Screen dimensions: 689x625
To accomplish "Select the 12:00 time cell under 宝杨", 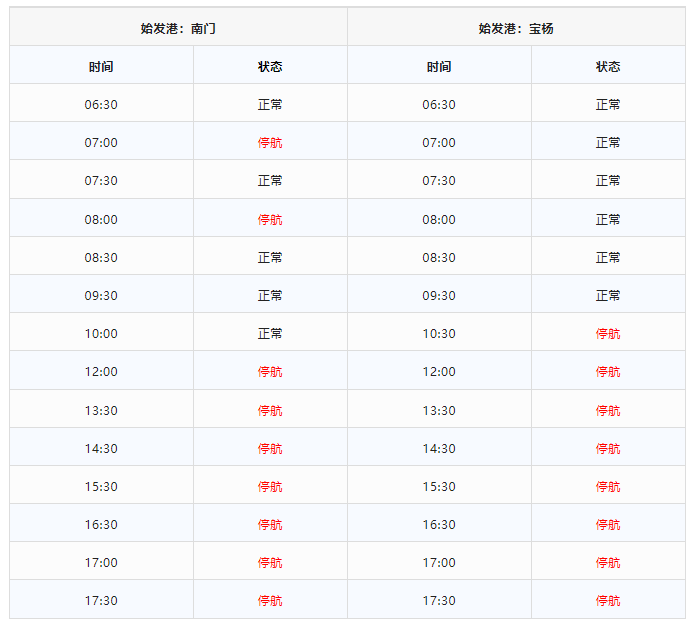I will pos(439,371).
